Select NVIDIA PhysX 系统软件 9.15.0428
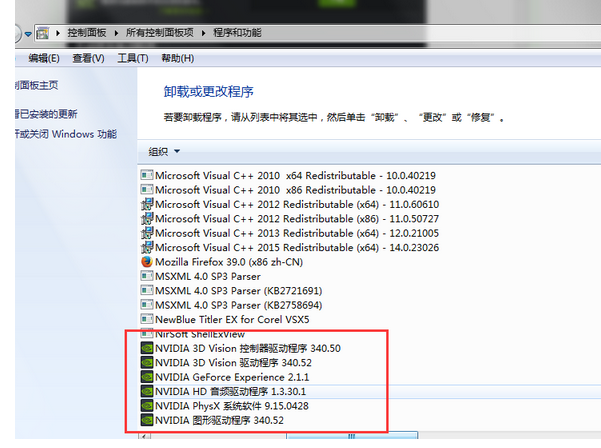 click(232, 406)
